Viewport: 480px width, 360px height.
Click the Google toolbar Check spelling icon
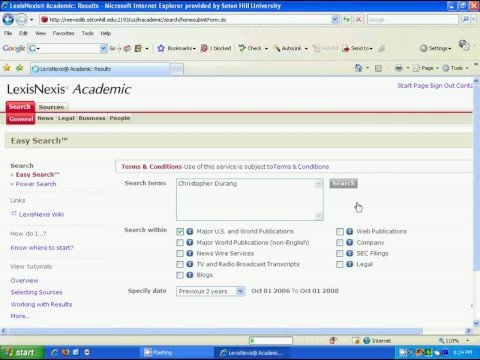pos(242,48)
